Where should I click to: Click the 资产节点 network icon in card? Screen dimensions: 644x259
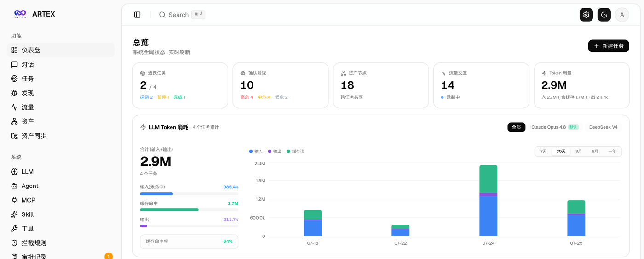point(343,73)
